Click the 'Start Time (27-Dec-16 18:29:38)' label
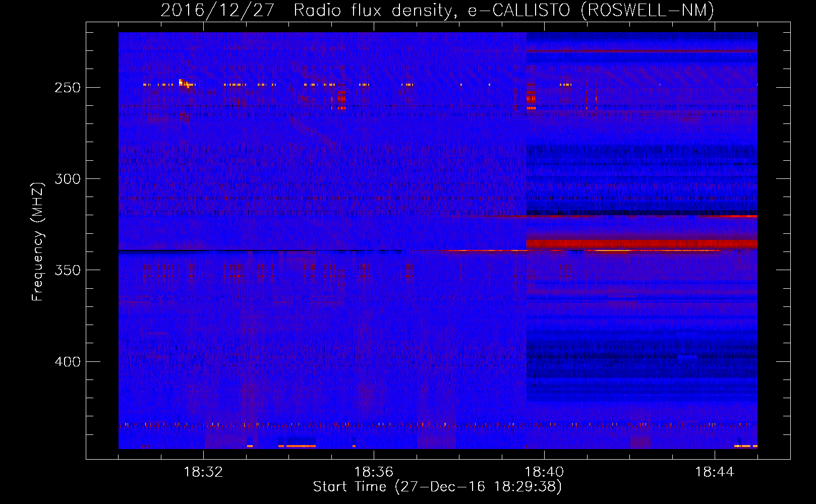 tap(437, 487)
